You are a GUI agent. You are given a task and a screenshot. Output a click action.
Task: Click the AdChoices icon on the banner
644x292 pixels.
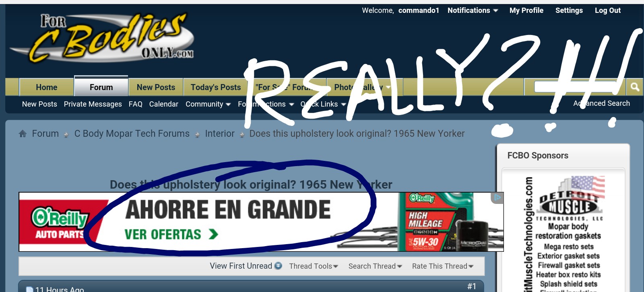[497, 197]
